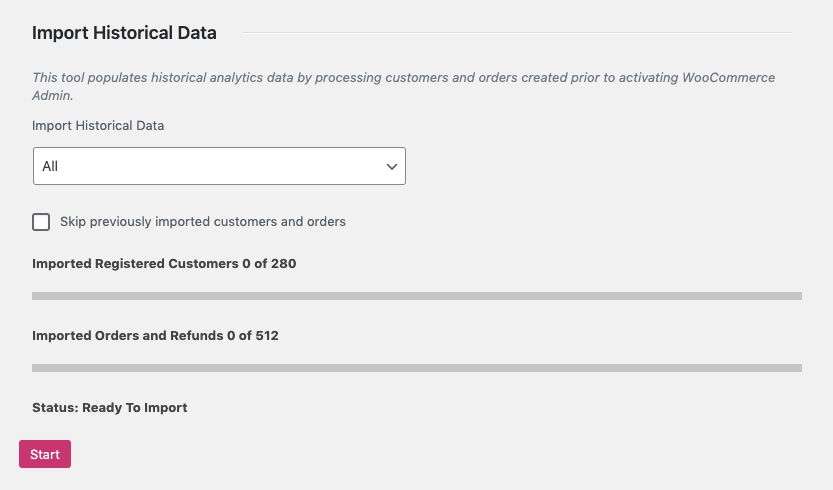Screen dimensions: 833x490
Task: Open the Import Historical Data dropdown
Action: [x=219, y=166]
